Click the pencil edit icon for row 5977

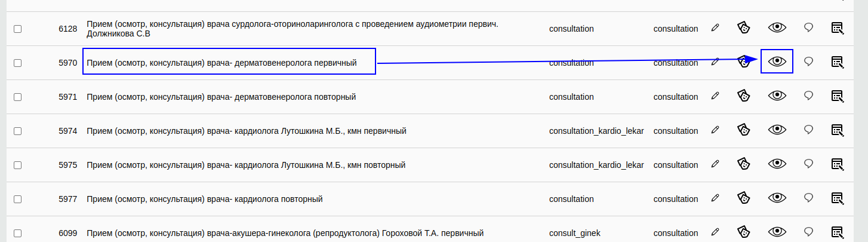(x=715, y=198)
